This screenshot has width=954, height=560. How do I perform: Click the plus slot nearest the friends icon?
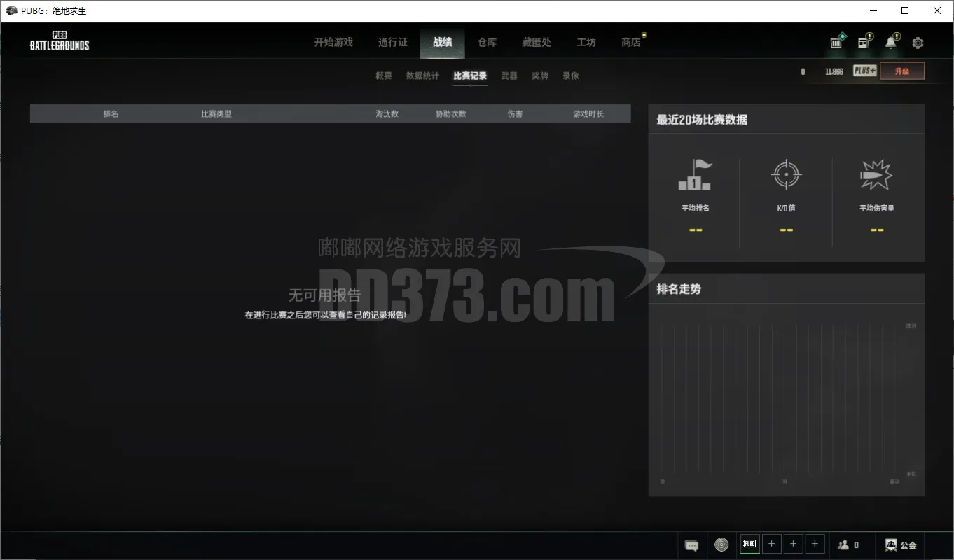pyautogui.click(x=815, y=544)
